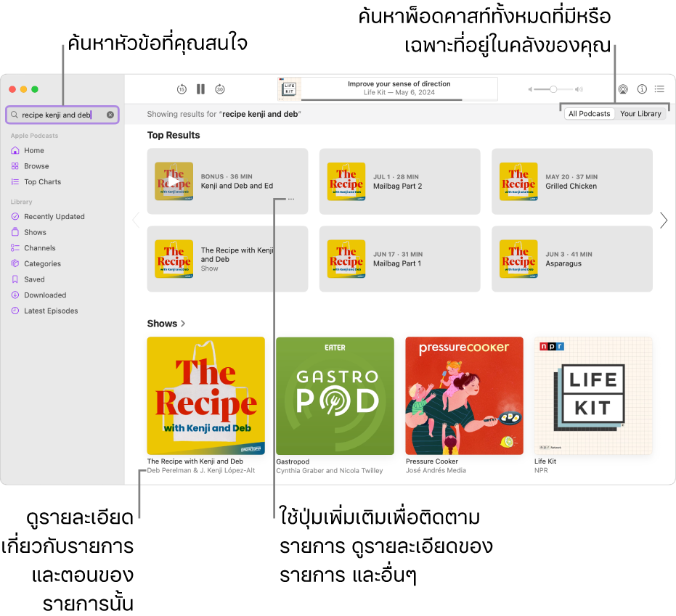Click now playing title Improve your sense of direction
The image size is (676, 616).
[x=399, y=84]
